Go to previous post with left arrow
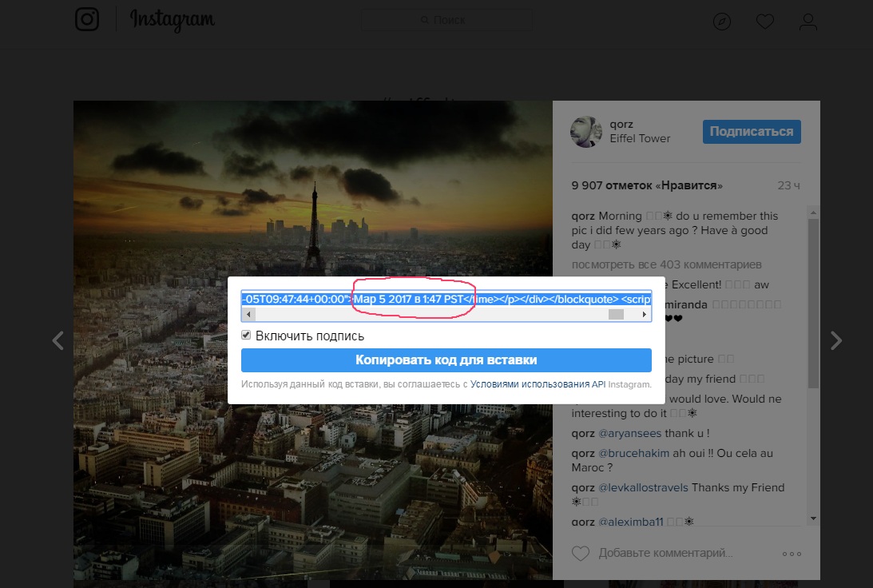 click(58, 340)
